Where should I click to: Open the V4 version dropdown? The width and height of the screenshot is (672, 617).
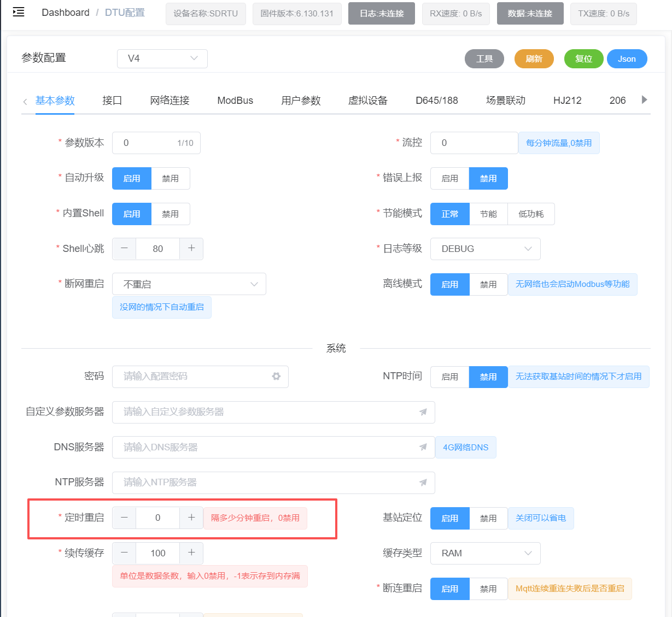tap(162, 58)
